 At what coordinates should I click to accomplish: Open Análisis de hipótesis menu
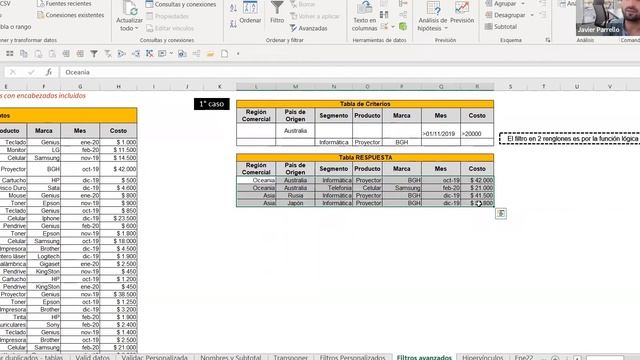433,16
